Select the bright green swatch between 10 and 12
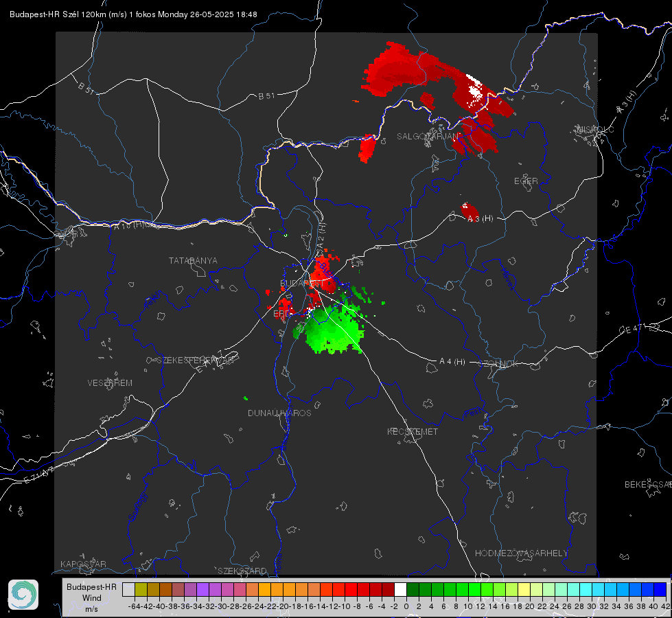This screenshot has width=672, height=618. pyautogui.click(x=474, y=590)
